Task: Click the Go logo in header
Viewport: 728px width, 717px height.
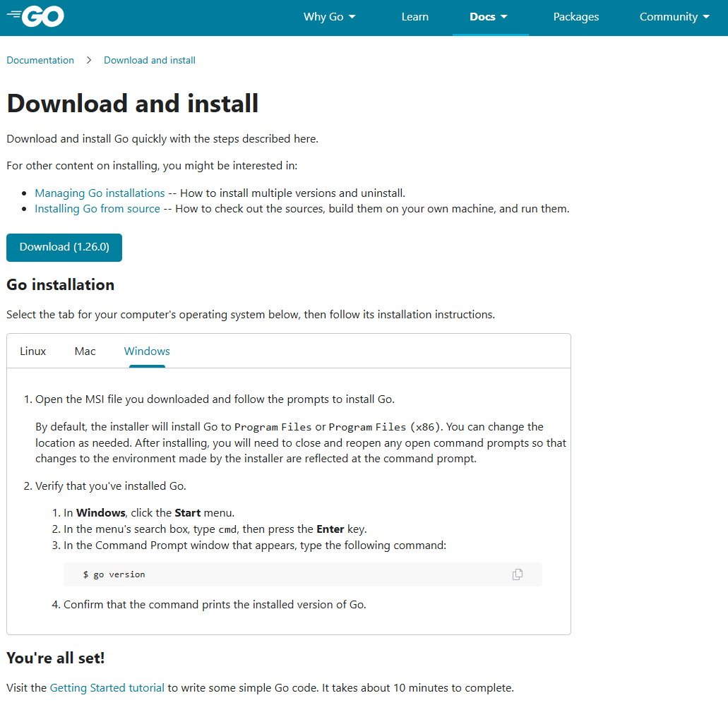Action: coord(35,17)
